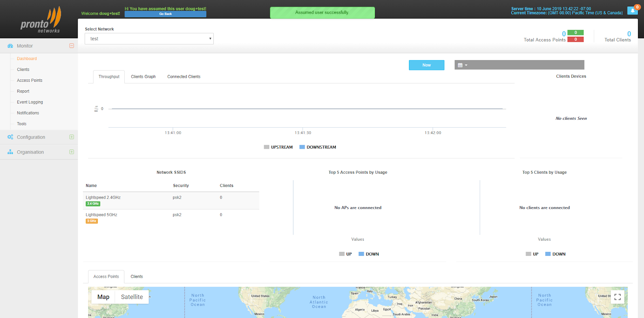The width and height of the screenshot is (644, 318).
Task: Toggle DOWN series in Access Points usage legend
Action: pos(369,254)
